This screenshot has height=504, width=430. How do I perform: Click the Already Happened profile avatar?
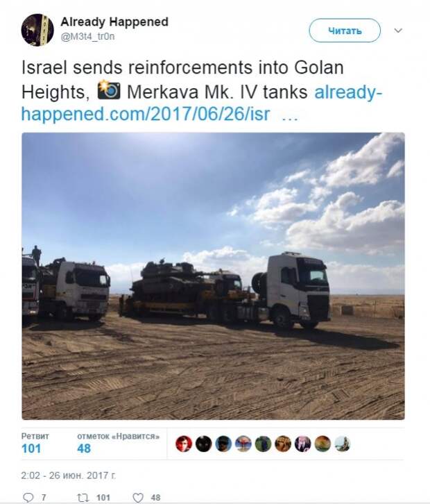pos(37,30)
